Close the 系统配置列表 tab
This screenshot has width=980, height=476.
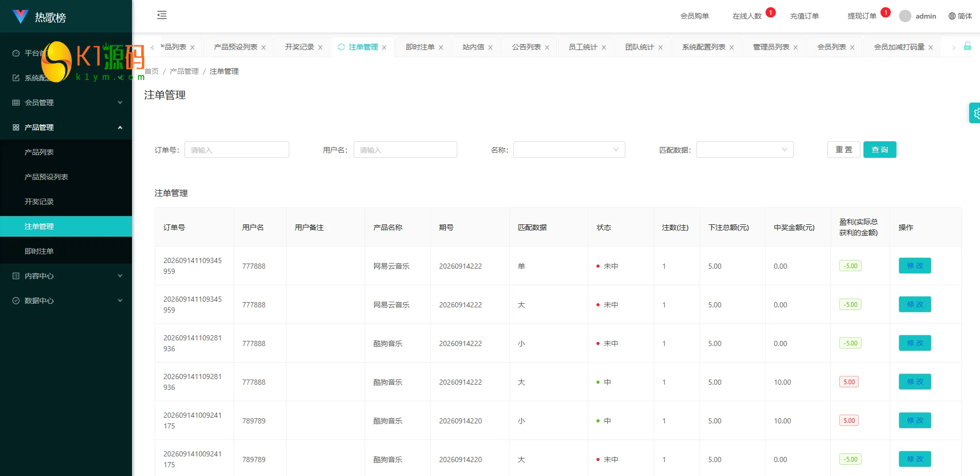732,47
